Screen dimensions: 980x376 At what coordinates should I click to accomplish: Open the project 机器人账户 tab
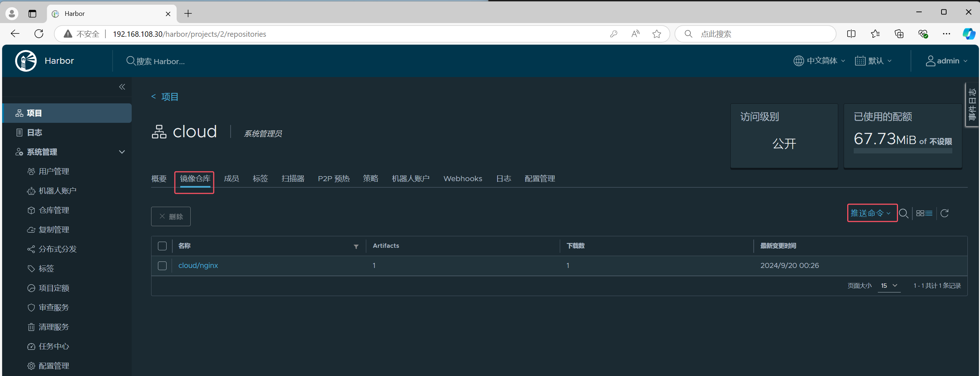click(411, 179)
